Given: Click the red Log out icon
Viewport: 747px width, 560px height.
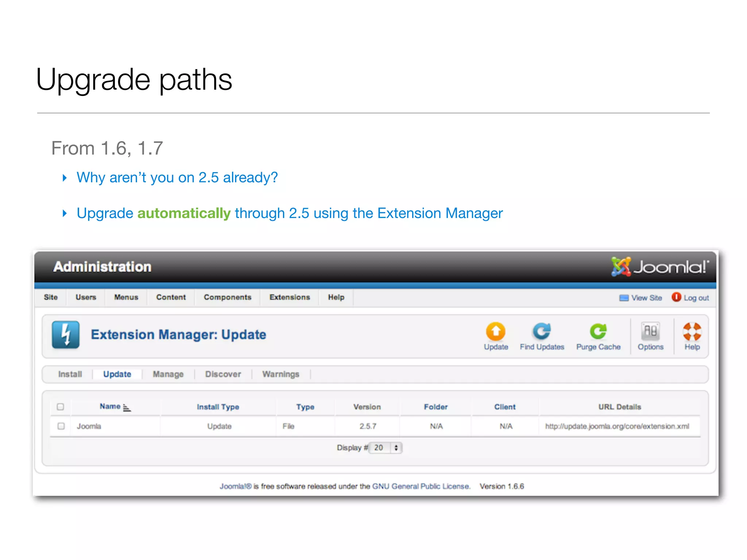Looking at the screenshot, I should click(676, 297).
